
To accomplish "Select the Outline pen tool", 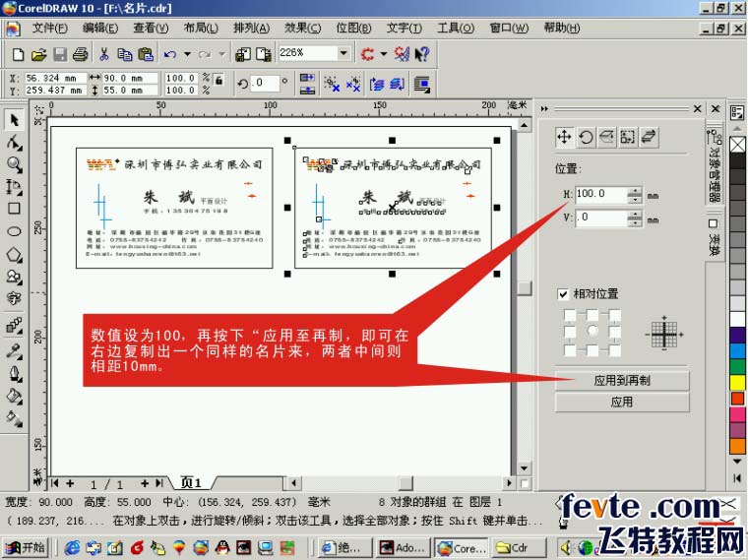I will pyautogui.click(x=15, y=373).
